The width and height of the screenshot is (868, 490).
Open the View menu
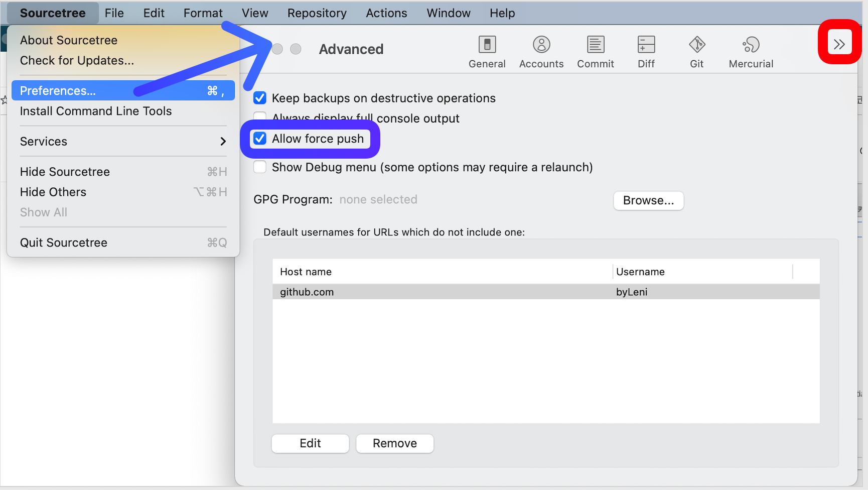point(255,13)
